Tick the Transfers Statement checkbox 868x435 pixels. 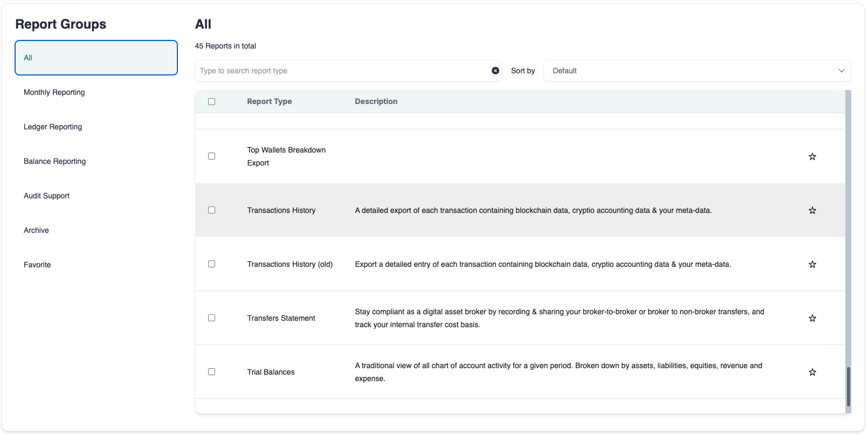point(211,318)
